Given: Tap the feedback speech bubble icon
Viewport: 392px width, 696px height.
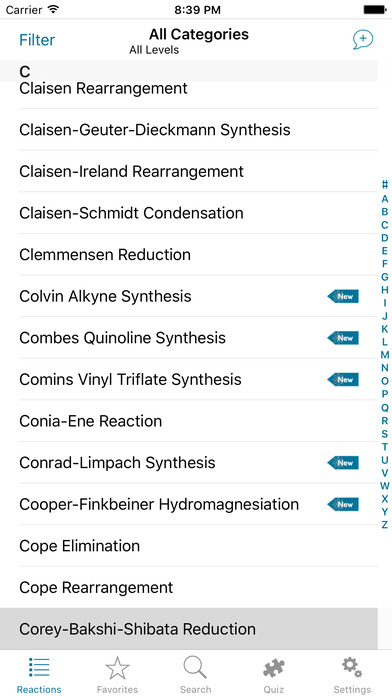Looking at the screenshot, I should 363,40.
